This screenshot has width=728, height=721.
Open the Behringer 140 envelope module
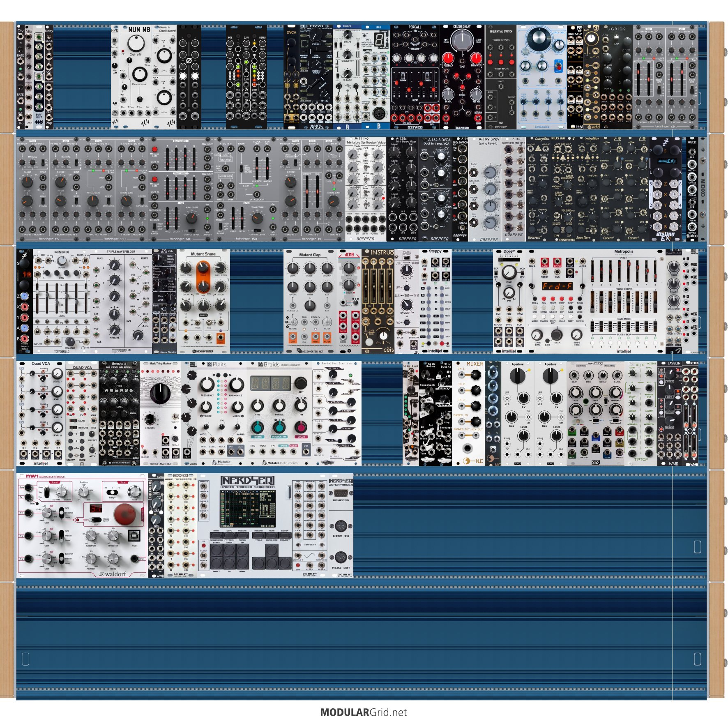point(181,189)
